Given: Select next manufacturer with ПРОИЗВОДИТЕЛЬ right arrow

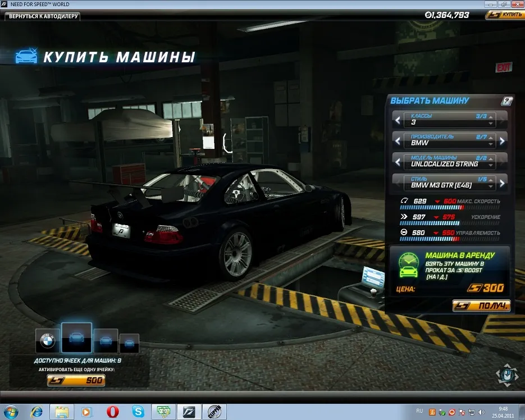Looking at the screenshot, I should pyautogui.click(x=502, y=141).
